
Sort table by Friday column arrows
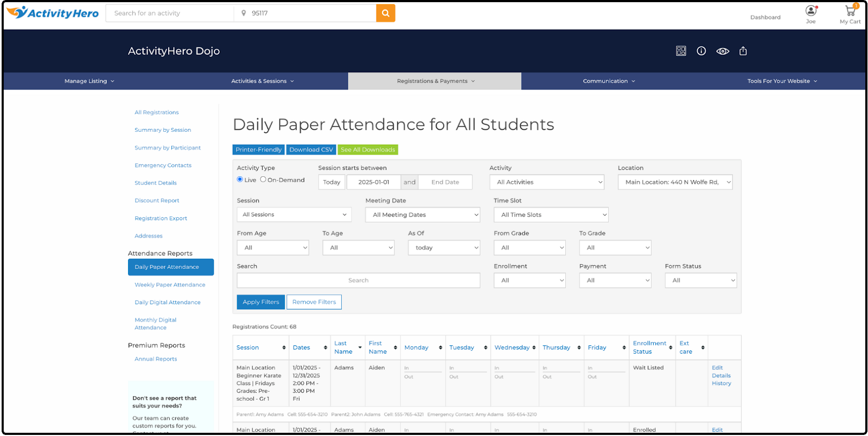point(624,348)
